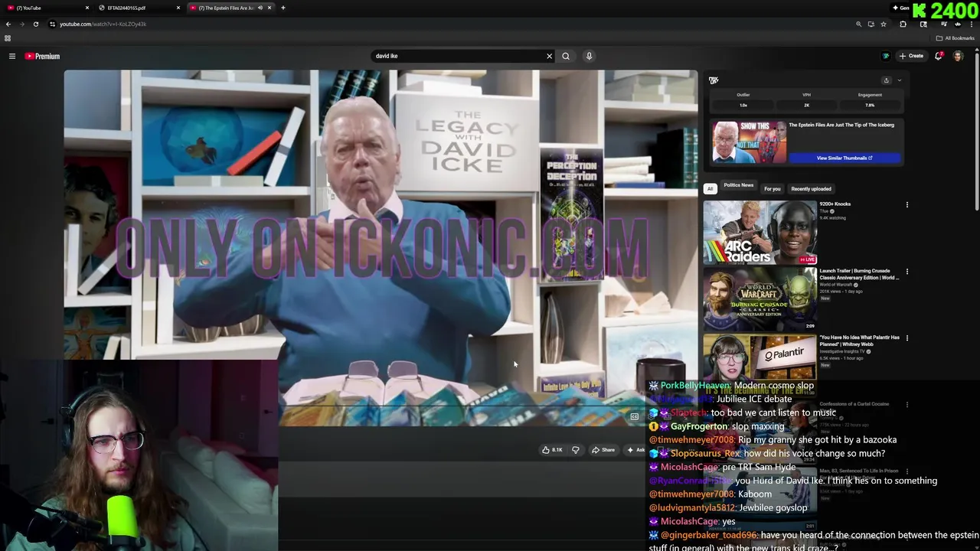
Task: Open the ARC Raiders live video thumbnail
Action: point(759,233)
